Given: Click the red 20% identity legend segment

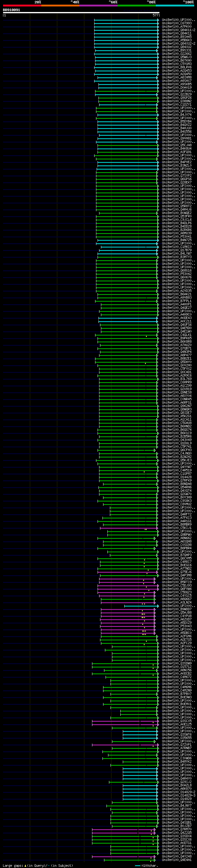Looking at the screenshot, I should point(22,6).
